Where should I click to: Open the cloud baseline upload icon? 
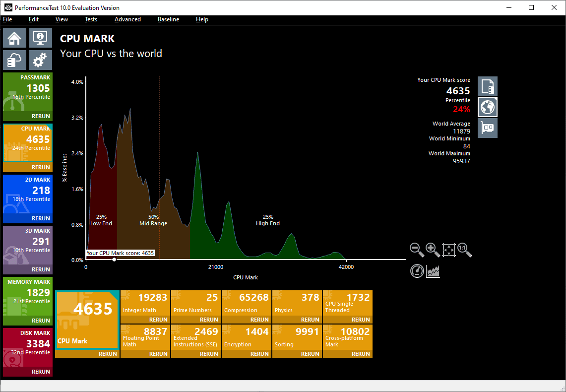tap(15, 60)
